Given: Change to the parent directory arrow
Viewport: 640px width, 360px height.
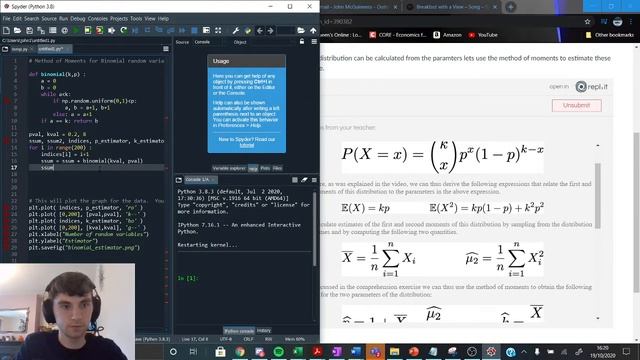Looking at the screenshot, I should 313,30.
